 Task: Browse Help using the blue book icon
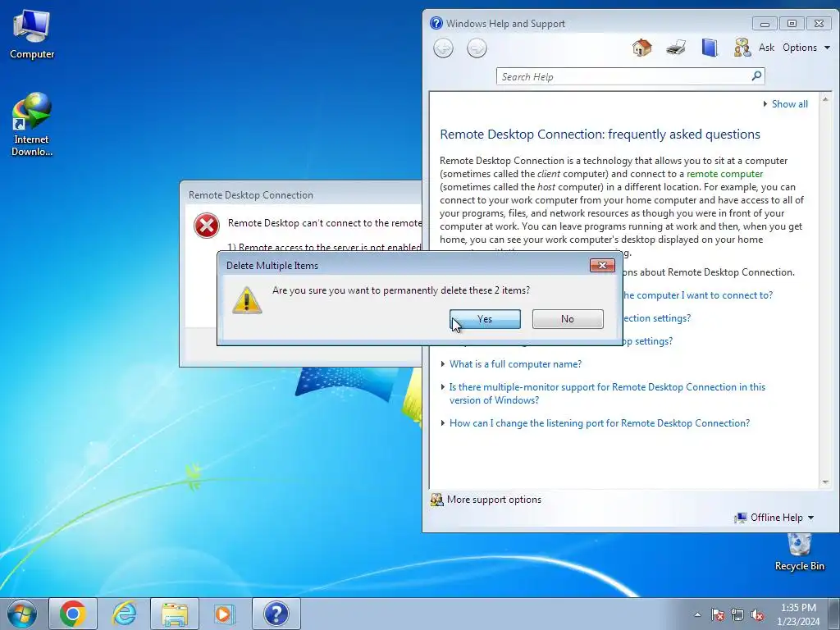[x=710, y=48]
